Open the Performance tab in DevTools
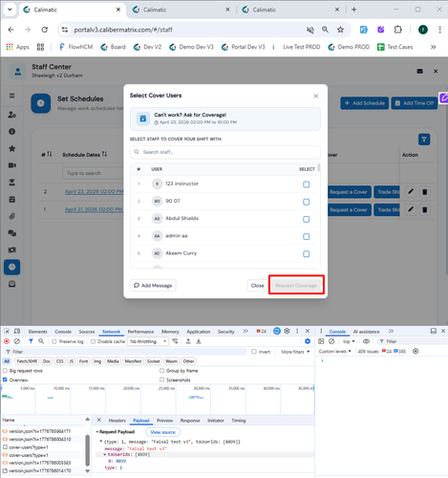Screen dimensions: 448x478 tap(140, 332)
